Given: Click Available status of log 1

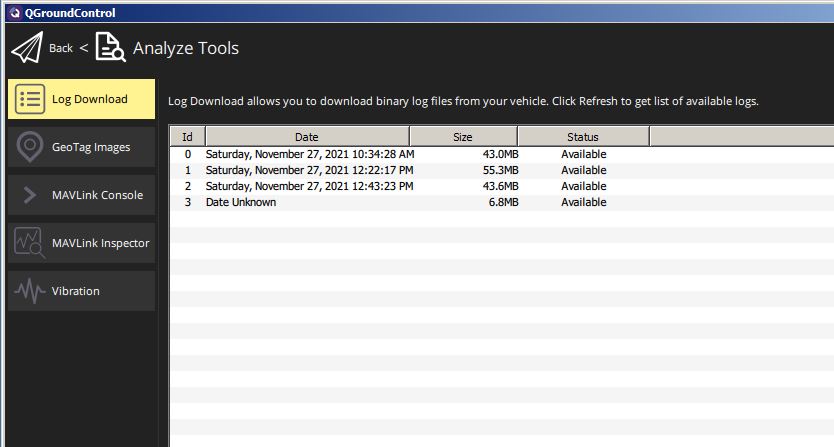Looking at the screenshot, I should tap(583, 170).
